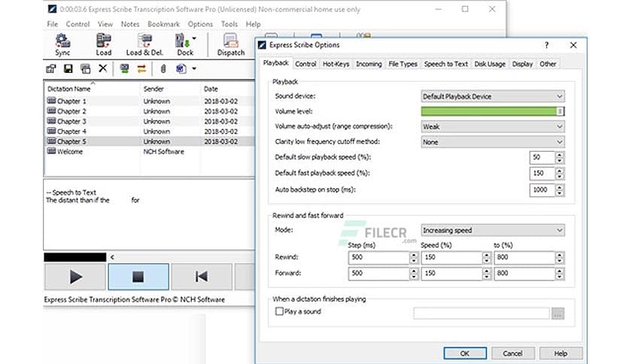The height and width of the screenshot is (364, 629).
Task: Click the Word document icon in toolbar
Action: 181,68
